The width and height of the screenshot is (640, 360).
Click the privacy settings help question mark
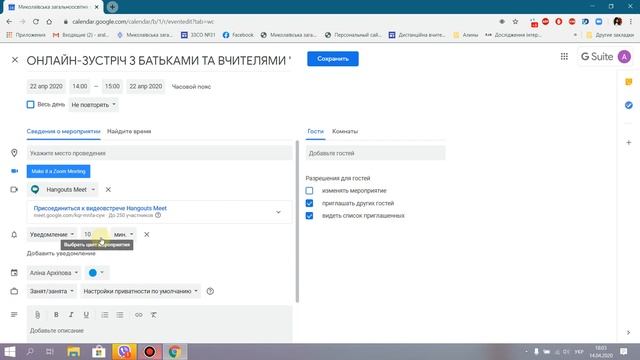210,291
